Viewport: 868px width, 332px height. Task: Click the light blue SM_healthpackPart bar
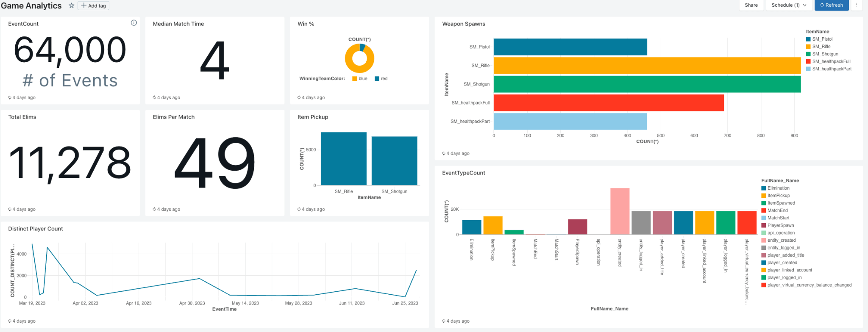[x=570, y=122]
